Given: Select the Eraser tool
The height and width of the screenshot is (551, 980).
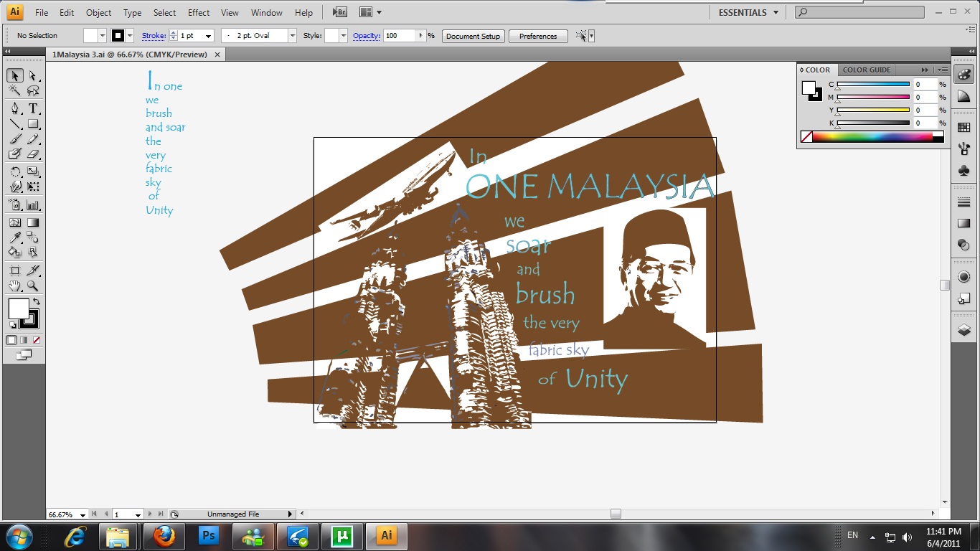Looking at the screenshot, I should pos(33,154).
